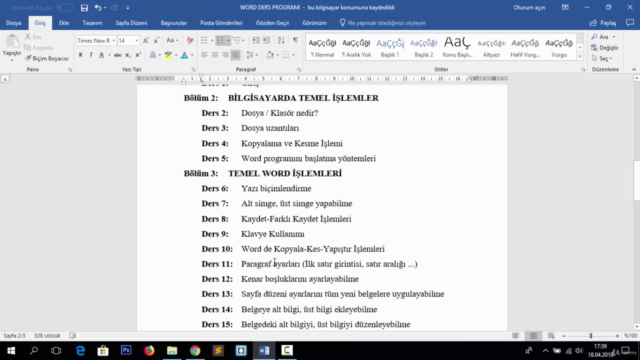
Task: Open the multilevel list dropdown
Action: [238, 40]
